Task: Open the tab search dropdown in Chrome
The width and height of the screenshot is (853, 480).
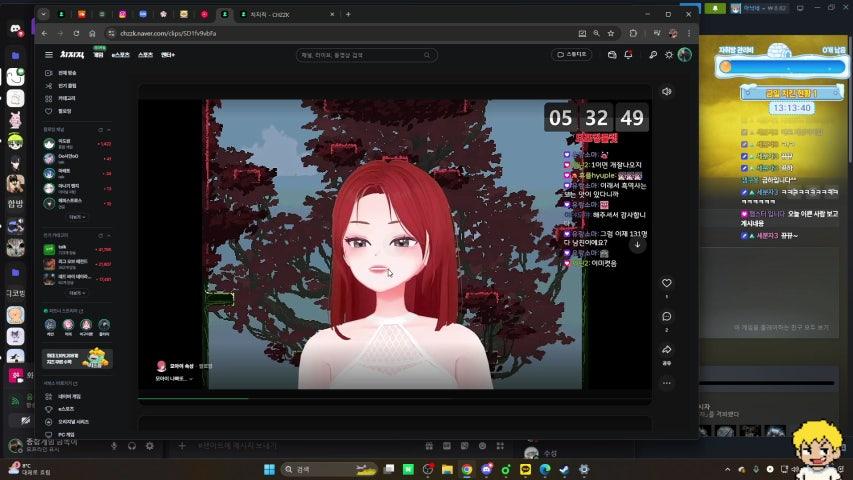Action: pyautogui.click(x=44, y=14)
